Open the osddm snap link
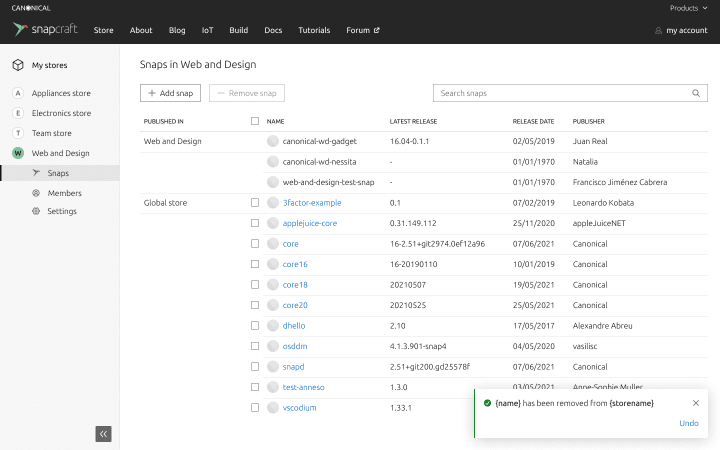 (x=295, y=346)
